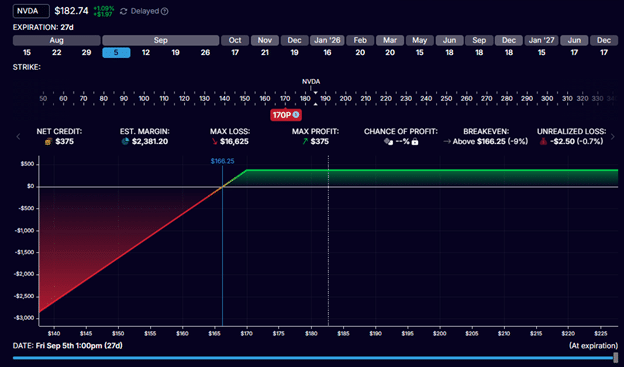The height and width of the screenshot is (367, 624).
Task: Click strike 150 on the strike ruler
Action: [x=245, y=98]
